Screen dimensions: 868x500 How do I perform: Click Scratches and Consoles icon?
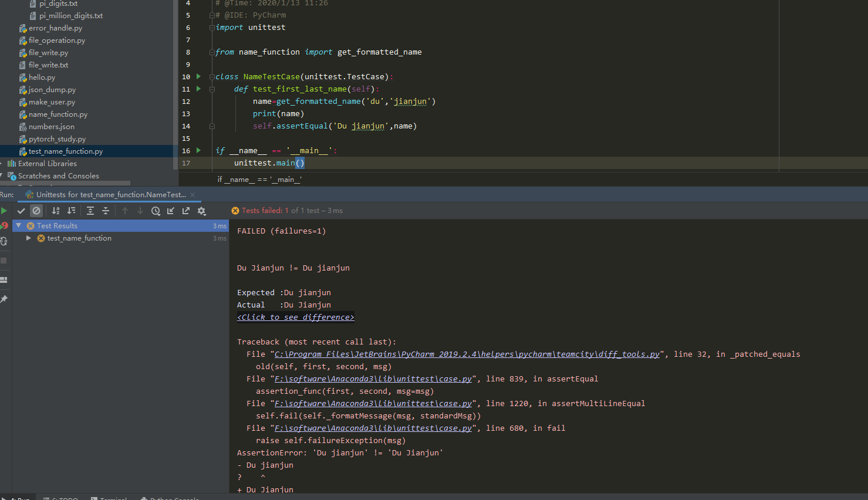click(x=12, y=176)
